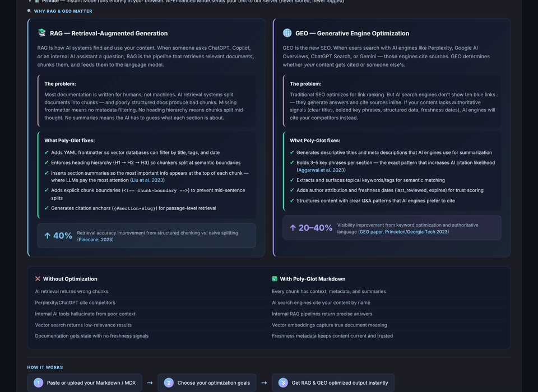Click the HOW IT WORKS label
538x392 pixels.
45,367
